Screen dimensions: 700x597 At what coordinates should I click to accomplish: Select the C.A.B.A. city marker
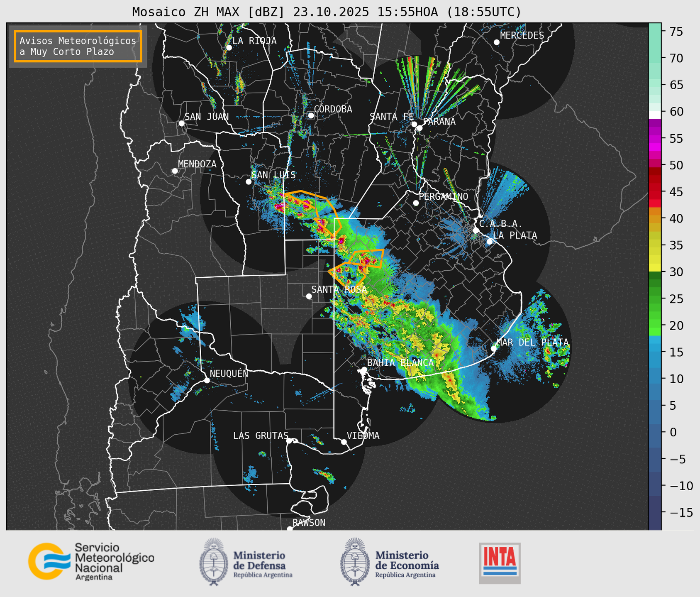tap(476, 230)
